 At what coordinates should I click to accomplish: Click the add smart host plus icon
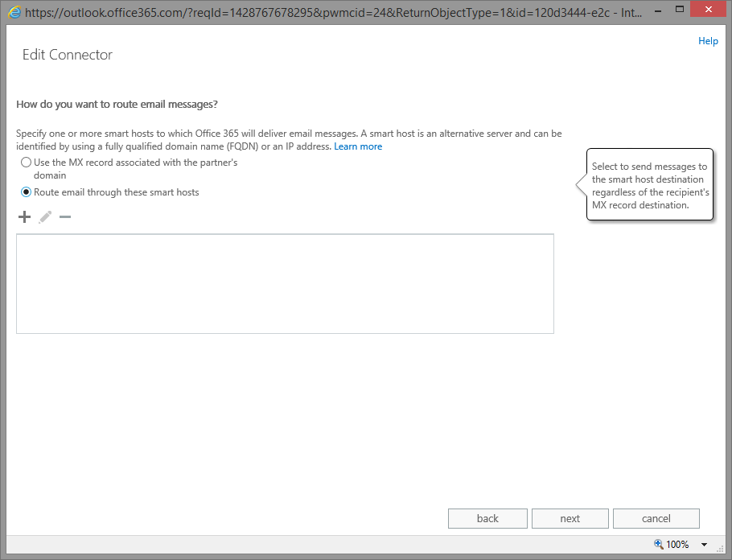[24, 217]
